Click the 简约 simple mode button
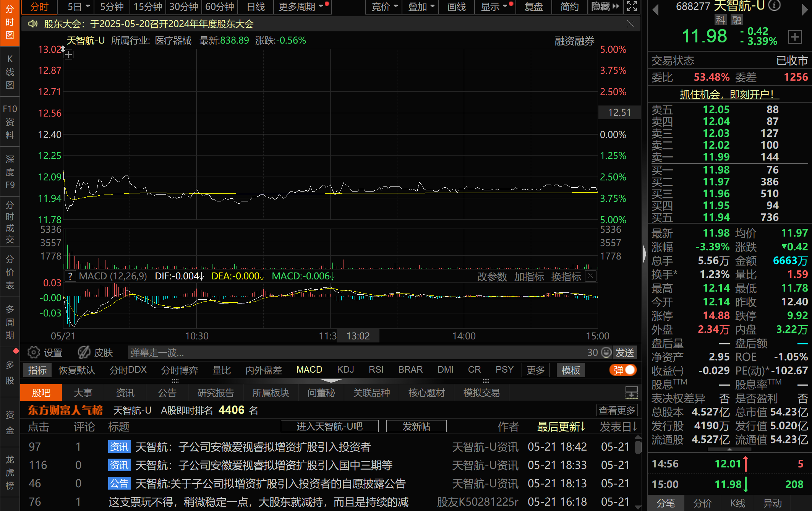812x511 pixels. [569, 6]
